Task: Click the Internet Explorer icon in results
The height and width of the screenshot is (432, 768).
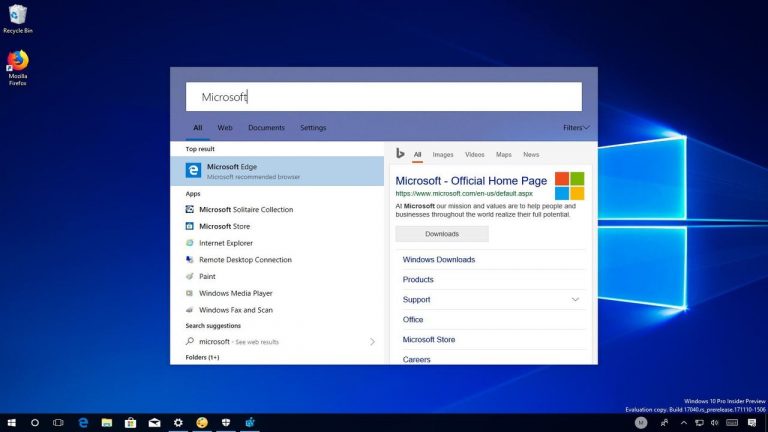Action: [x=190, y=242]
